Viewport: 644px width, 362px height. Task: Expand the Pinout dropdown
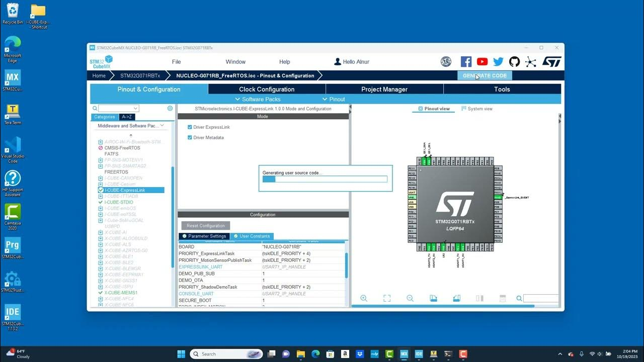[x=334, y=99]
